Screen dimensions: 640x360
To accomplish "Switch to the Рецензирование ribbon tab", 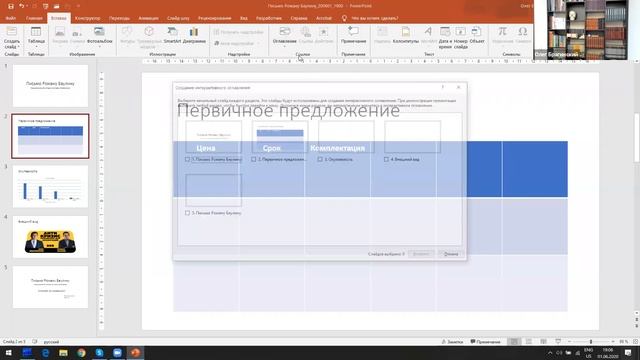I will click(214, 18).
